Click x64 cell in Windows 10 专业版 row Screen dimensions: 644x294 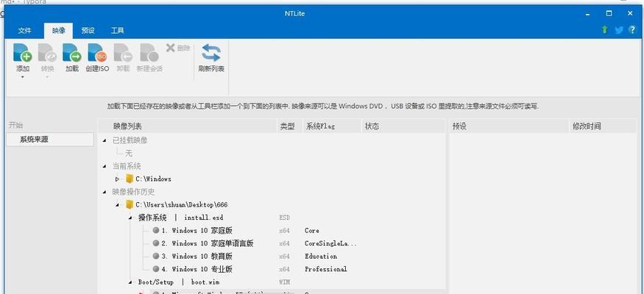tap(284, 269)
